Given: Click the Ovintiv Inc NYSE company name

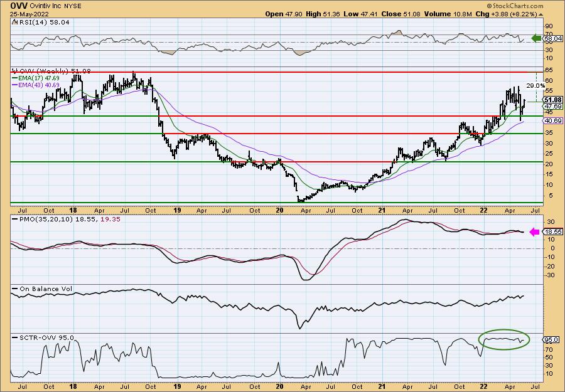Looking at the screenshot, I should (55, 6).
